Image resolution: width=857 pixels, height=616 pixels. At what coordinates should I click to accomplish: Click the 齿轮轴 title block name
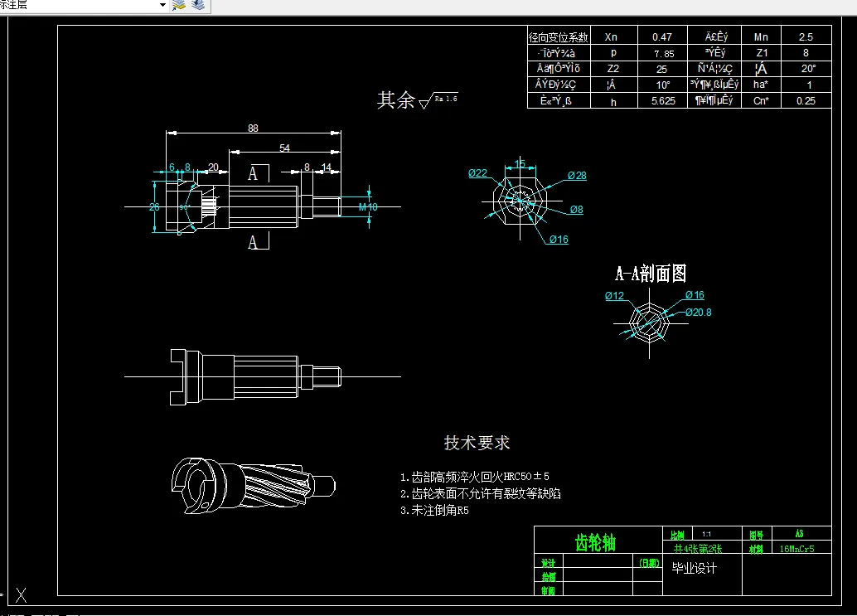point(595,543)
